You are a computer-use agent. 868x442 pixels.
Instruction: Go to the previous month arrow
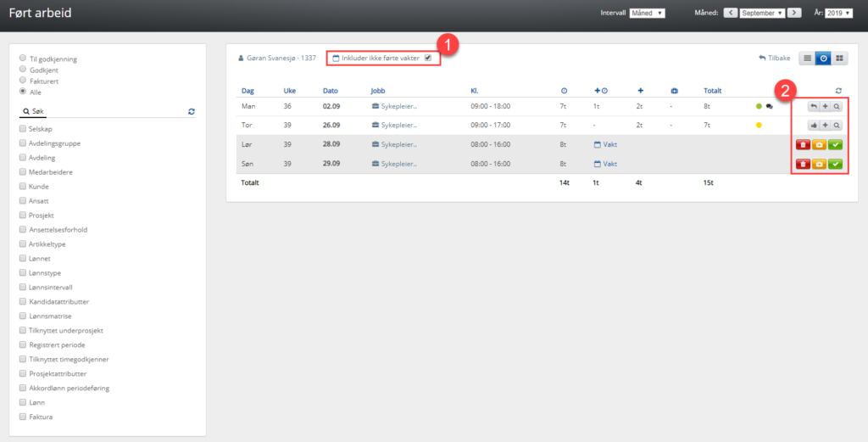tap(729, 13)
